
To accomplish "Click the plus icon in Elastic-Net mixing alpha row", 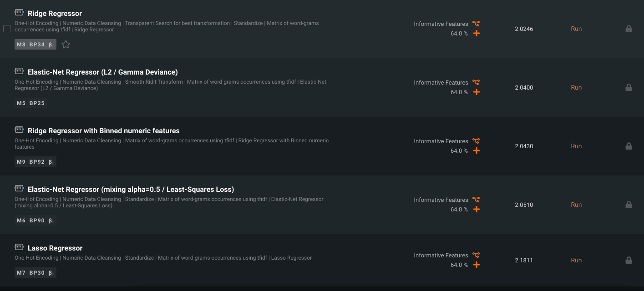I will (x=477, y=210).
